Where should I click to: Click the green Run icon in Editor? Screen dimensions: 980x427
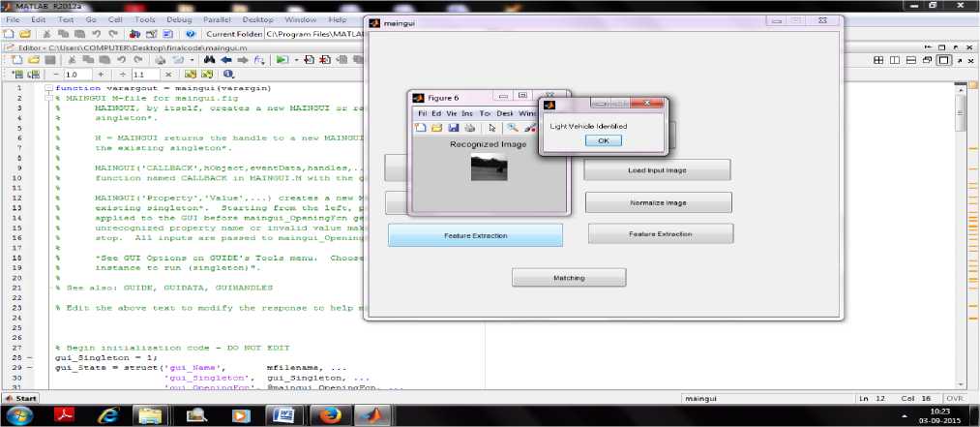tap(282, 60)
